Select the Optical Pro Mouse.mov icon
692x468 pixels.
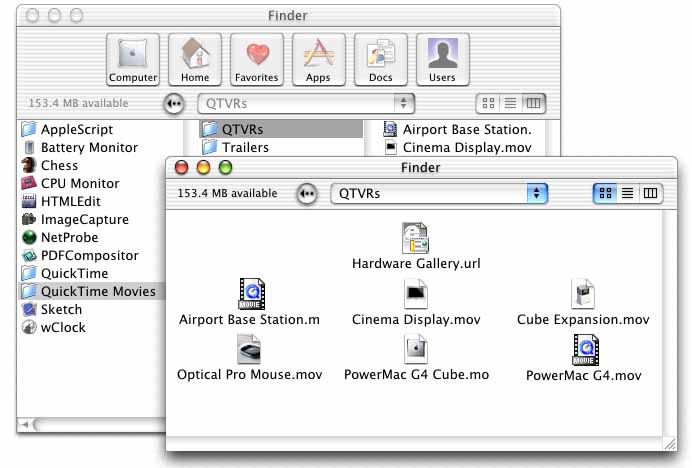coord(249,349)
